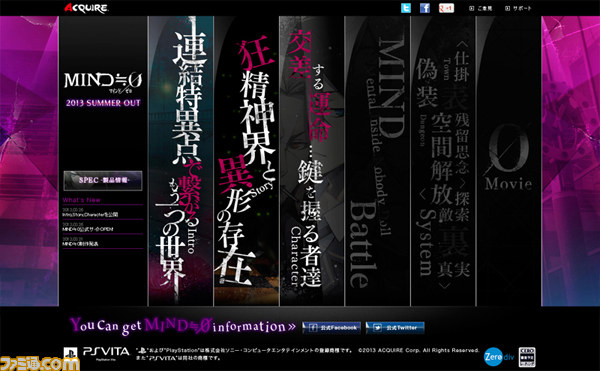Click the SPEC product information button
600x371 pixels.
[103, 181]
